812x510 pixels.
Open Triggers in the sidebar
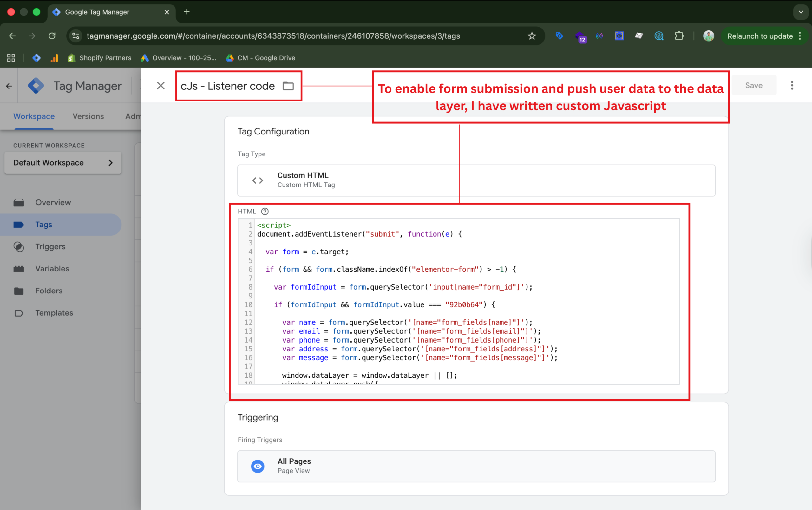click(50, 247)
